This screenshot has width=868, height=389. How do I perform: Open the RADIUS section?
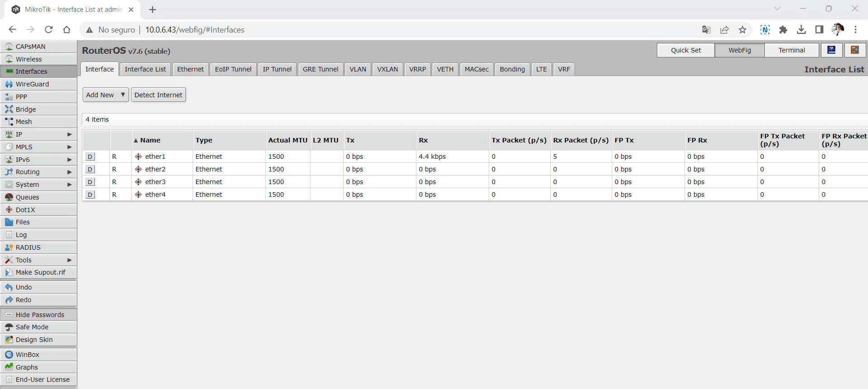tap(38, 247)
